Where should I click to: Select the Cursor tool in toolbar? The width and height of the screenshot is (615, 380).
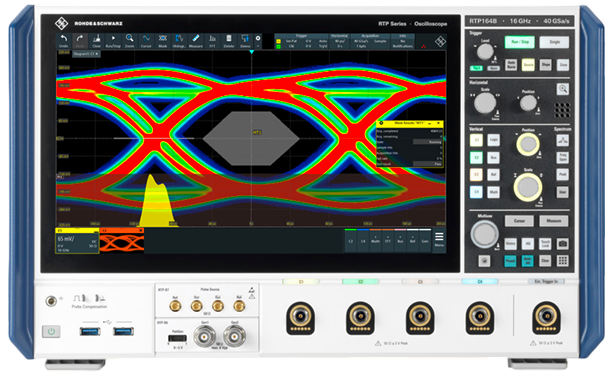(x=146, y=41)
